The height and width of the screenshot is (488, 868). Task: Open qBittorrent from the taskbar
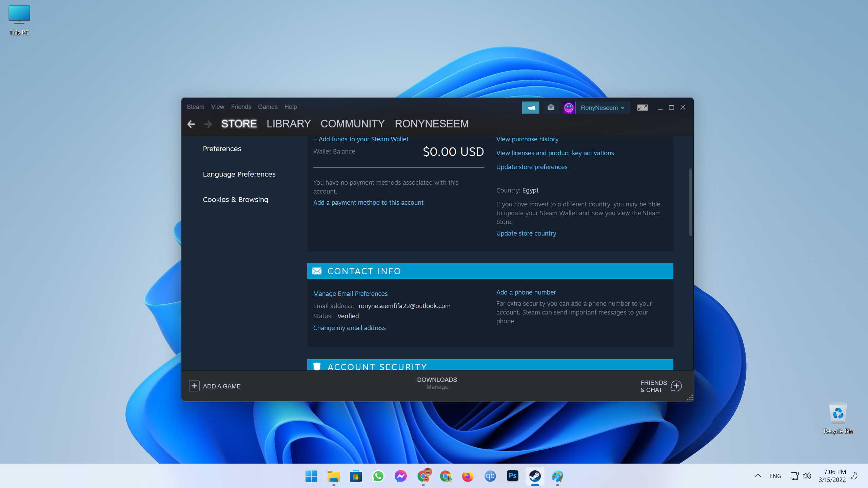pos(490,476)
